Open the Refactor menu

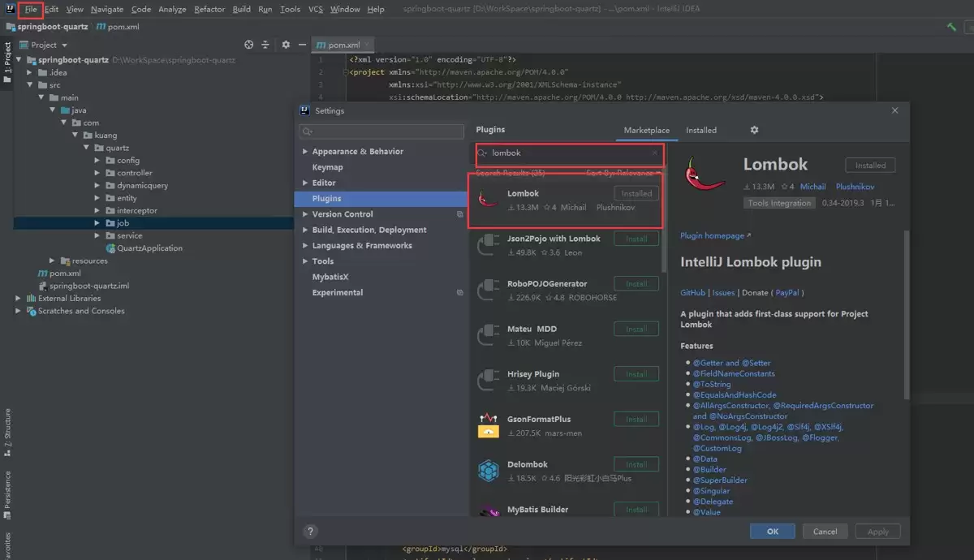click(209, 9)
